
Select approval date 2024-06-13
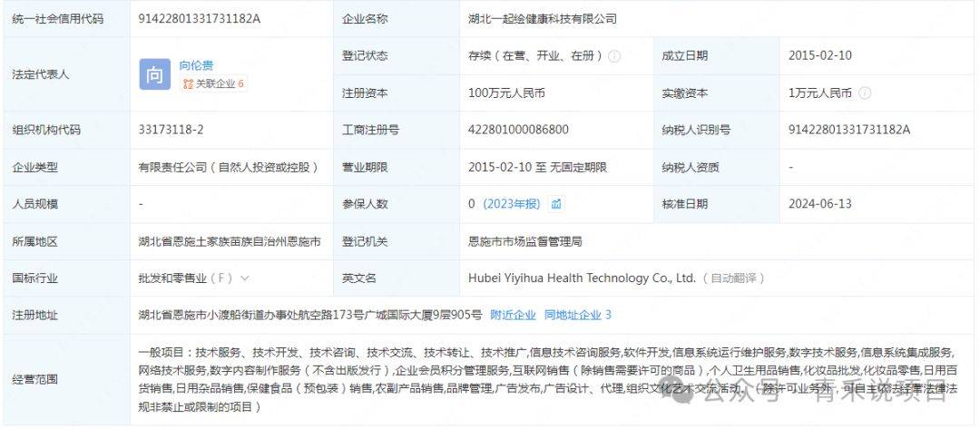(820, 204)
